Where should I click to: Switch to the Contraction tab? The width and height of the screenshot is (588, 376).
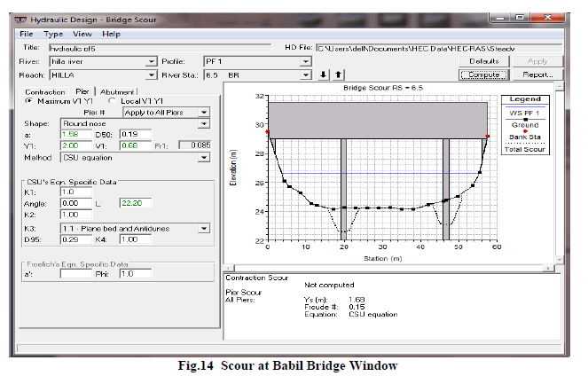coord(45,91)
